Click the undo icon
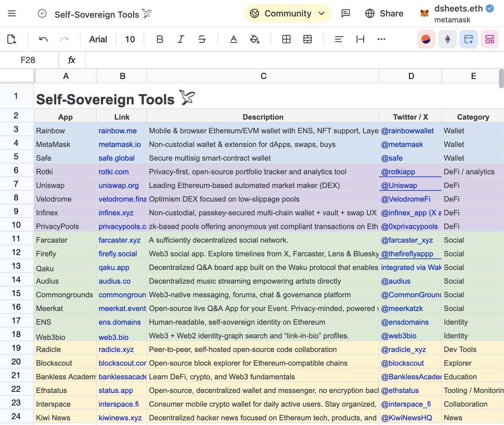Viewport: 504px width, 425px height. (x=42, y=39)
